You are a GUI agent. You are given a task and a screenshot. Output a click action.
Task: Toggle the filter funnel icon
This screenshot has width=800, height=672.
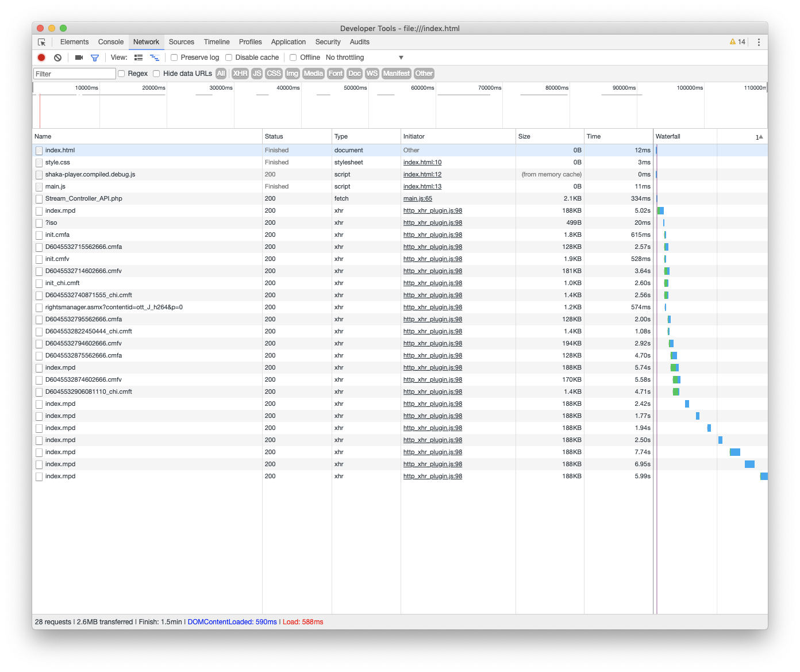tap(95, 57)
